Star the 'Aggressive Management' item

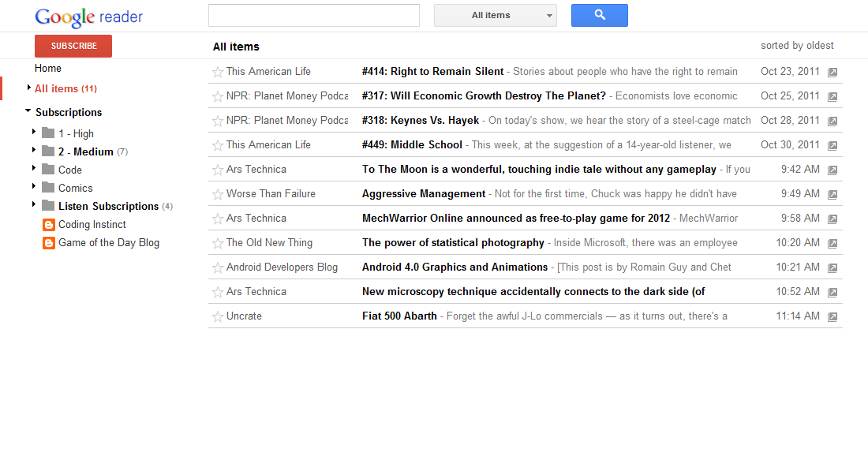(218, 194)
